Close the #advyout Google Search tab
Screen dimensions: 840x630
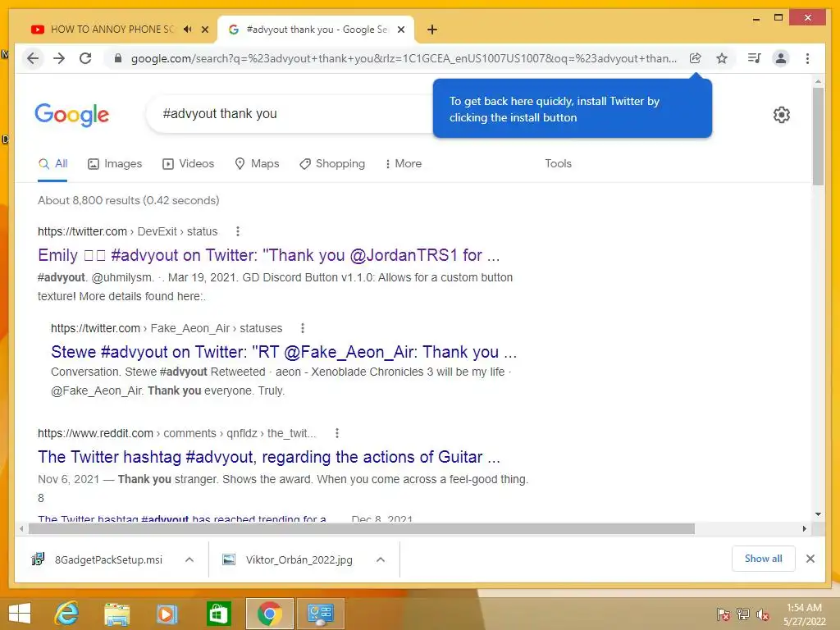(x=400, y=30)
